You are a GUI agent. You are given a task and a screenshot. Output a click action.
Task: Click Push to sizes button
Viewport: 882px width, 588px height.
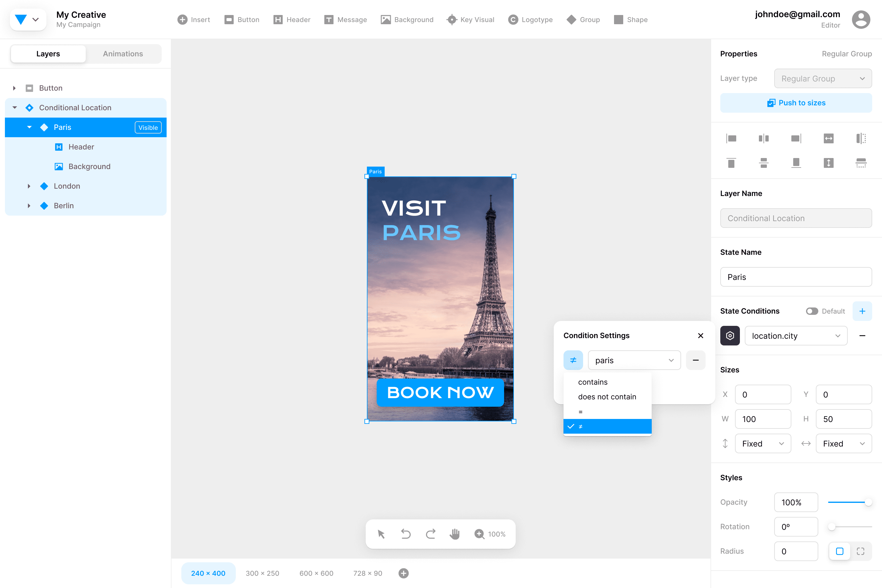(796, 103)
